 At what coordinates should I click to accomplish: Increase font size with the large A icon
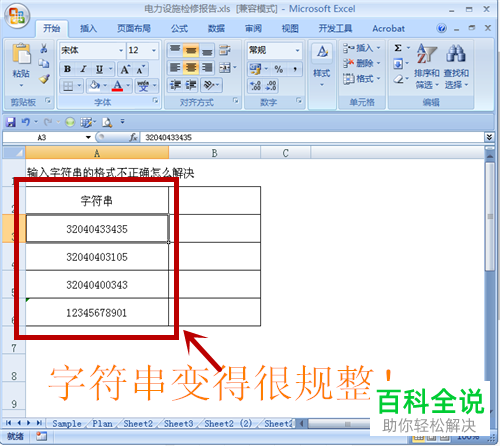coord(125,69)
